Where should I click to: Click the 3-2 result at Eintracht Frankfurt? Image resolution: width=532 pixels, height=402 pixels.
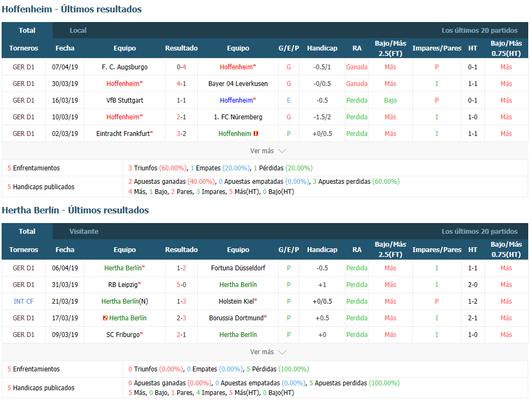[181, 134]
